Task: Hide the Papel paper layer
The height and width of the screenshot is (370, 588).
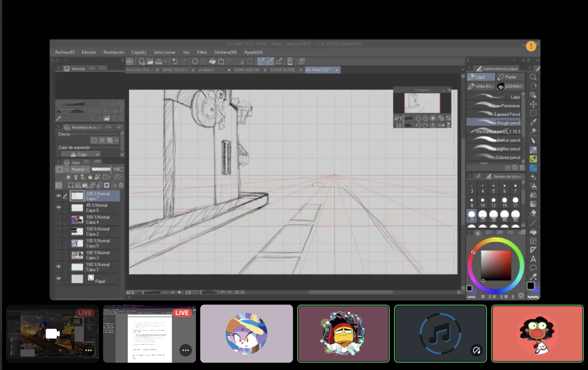Action: [x=58, y=279]
